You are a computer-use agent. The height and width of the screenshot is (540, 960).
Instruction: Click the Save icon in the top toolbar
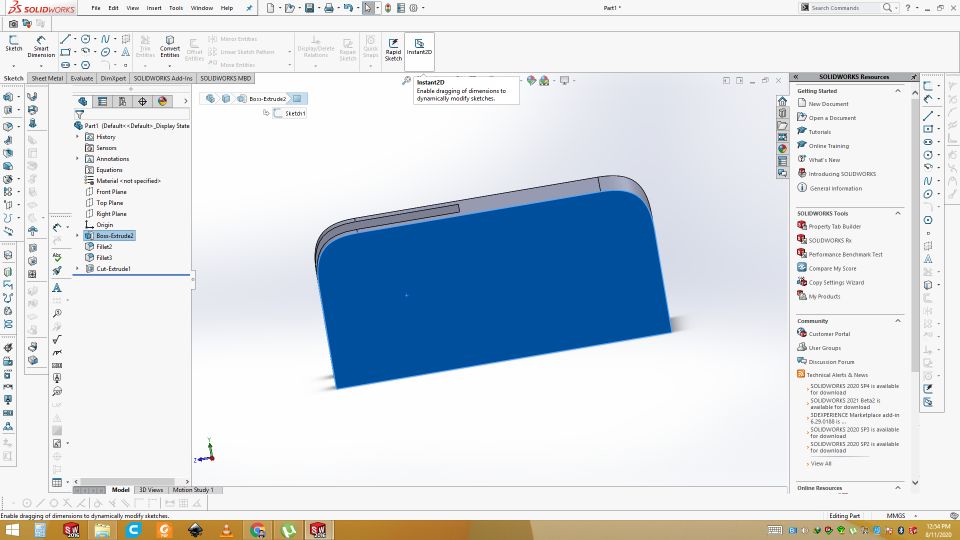coord(309,8)
